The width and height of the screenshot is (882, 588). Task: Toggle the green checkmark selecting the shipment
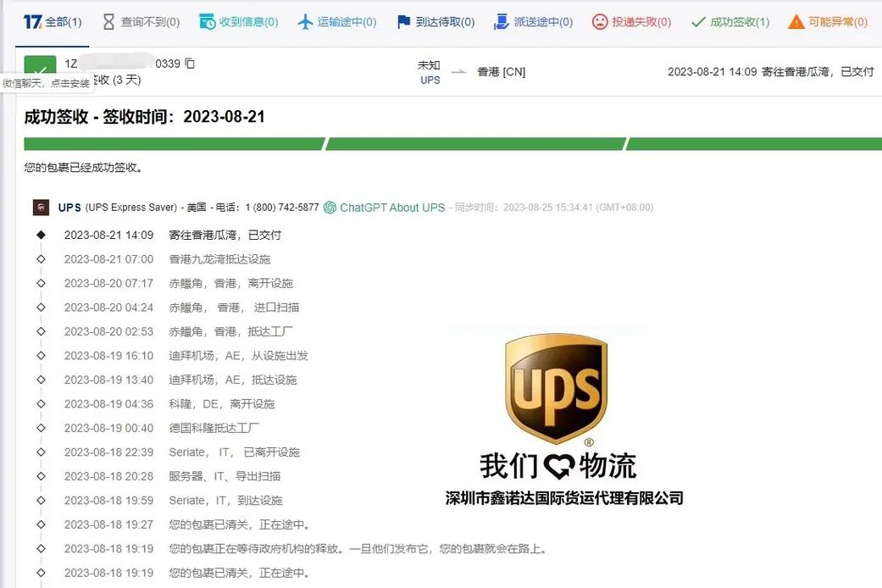(39, 66)
